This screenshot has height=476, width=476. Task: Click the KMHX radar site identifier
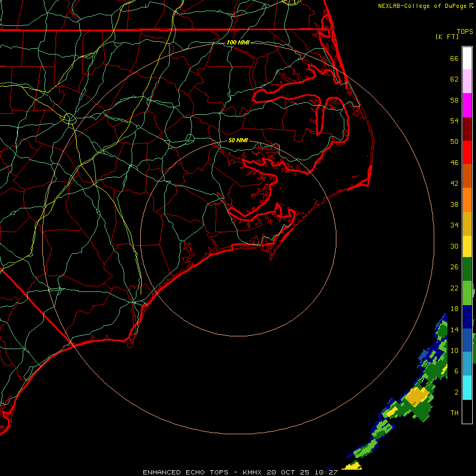tap(253, 472)
